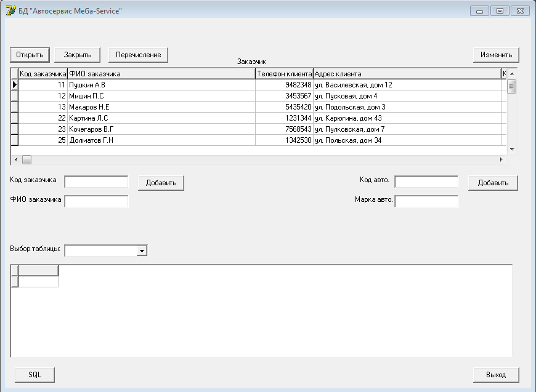The height and width of the screenshot is (392, 536).
Task: Click the application icon in the title bar
Action: (x=10, y=10)
